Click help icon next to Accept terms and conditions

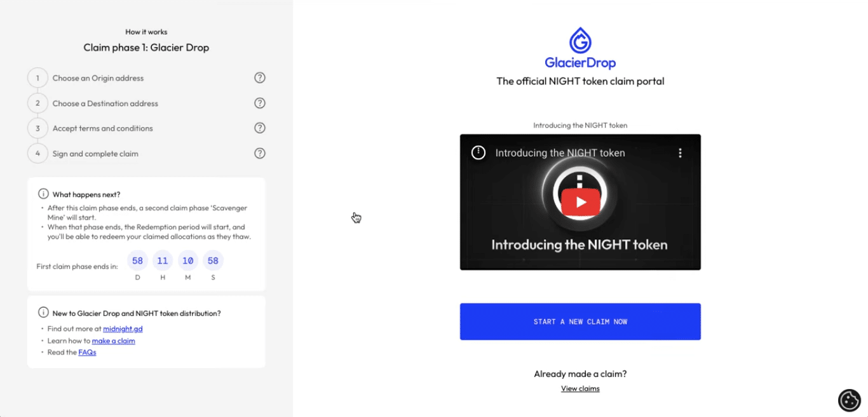click(260, 128)
